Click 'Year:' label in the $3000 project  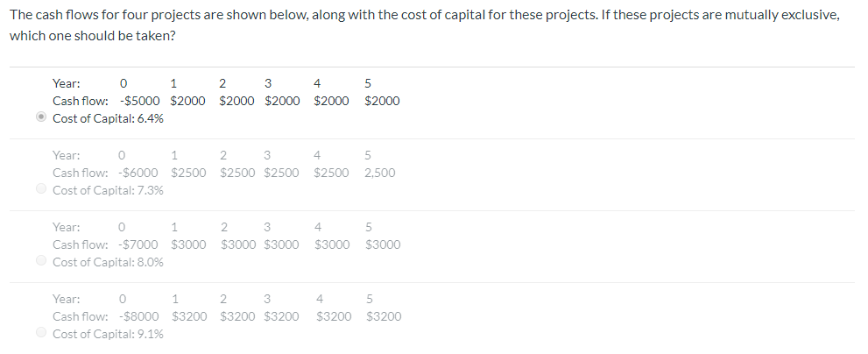coord(66,227)
